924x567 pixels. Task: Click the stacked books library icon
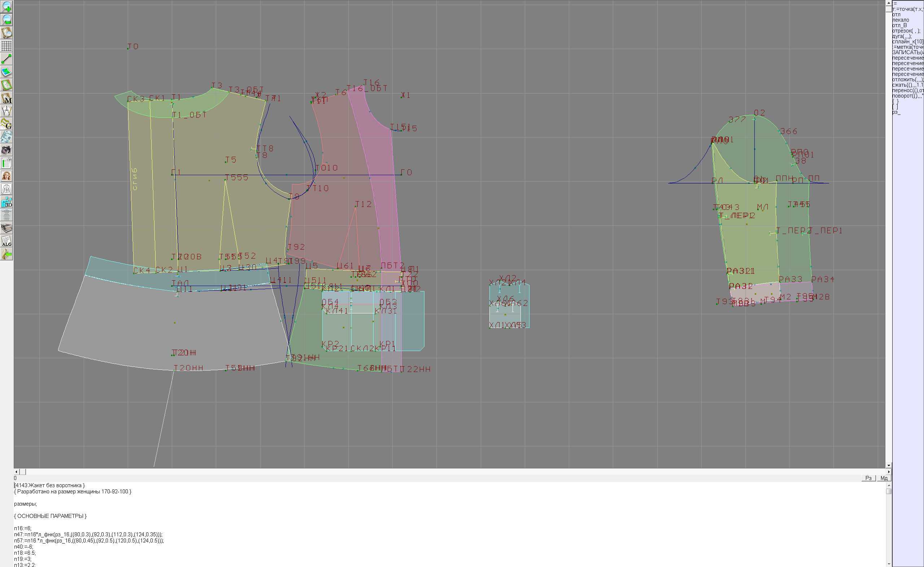click(x=6, y=228)
